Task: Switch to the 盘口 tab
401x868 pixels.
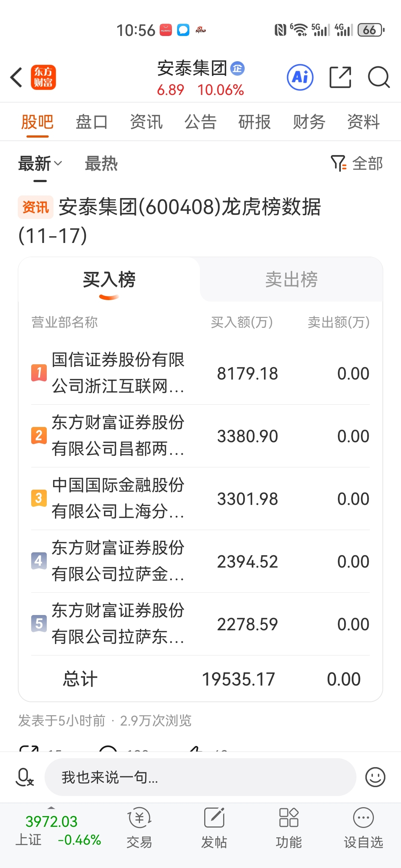Action: point(92,122)
